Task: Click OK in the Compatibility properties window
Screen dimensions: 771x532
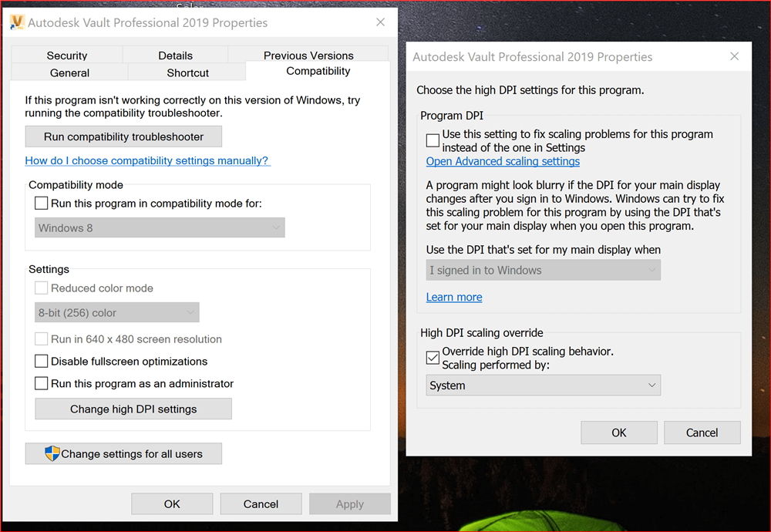Action: (172, 503)
